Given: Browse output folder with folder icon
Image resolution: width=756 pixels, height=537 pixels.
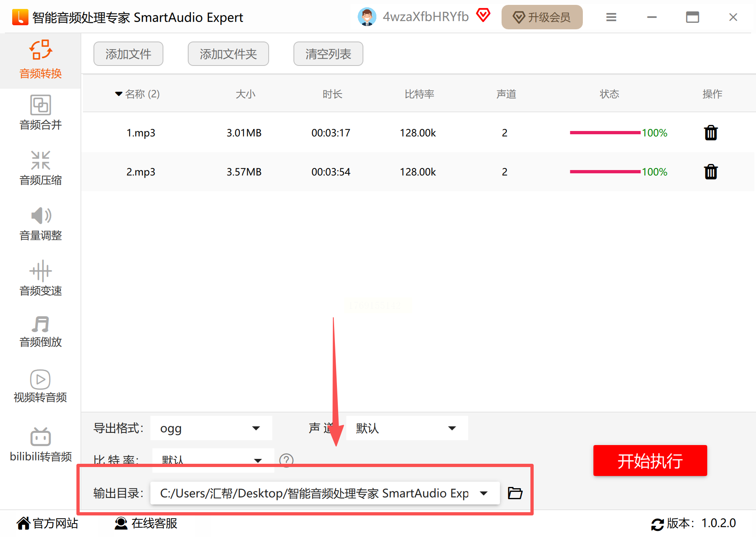Looking at the screenshot, I should (515, 493).
